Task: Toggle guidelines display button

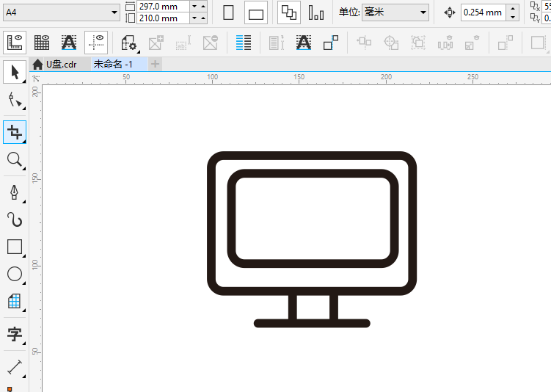Action: point(96,43)
